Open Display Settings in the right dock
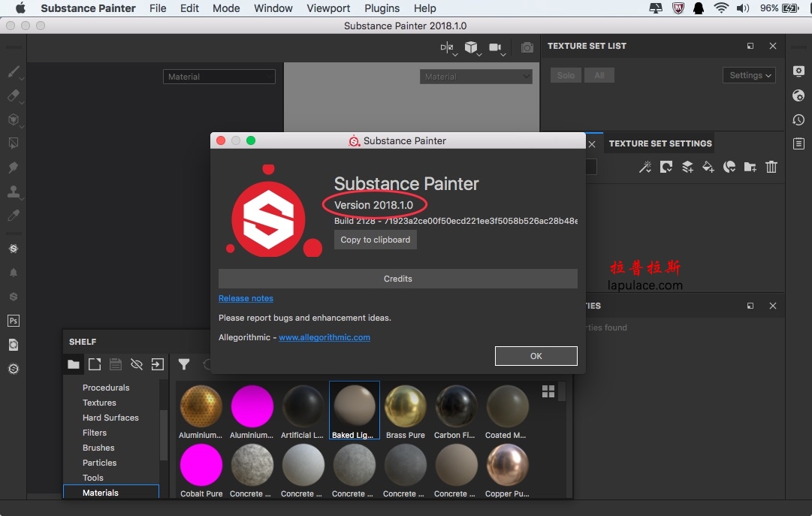 pos(798,71)
